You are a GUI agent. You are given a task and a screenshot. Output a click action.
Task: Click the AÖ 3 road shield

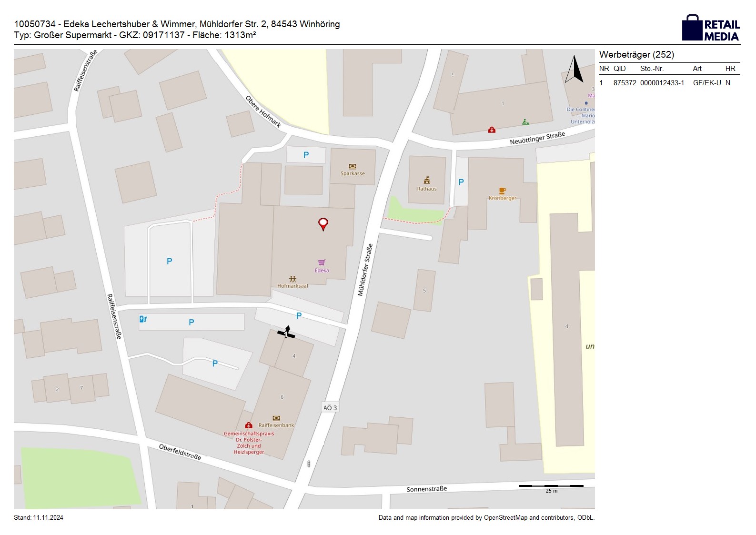click(x=330, y=408)
